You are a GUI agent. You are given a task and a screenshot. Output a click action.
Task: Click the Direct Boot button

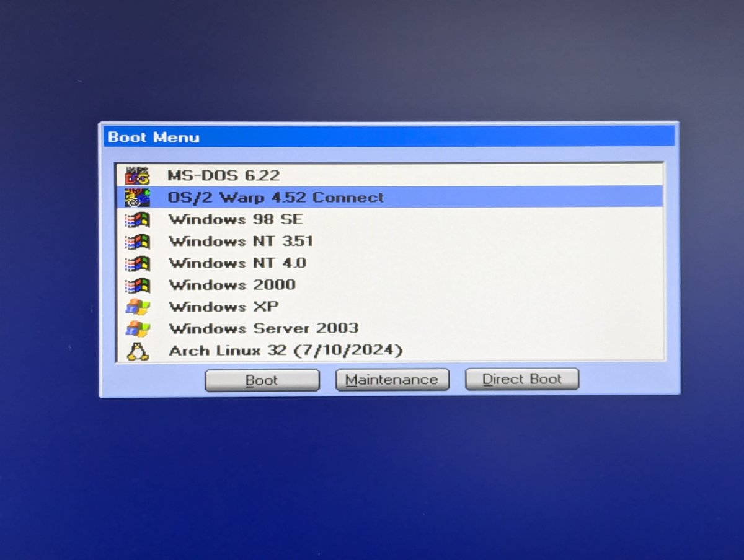pyautogui.click(x=522, y=379)
